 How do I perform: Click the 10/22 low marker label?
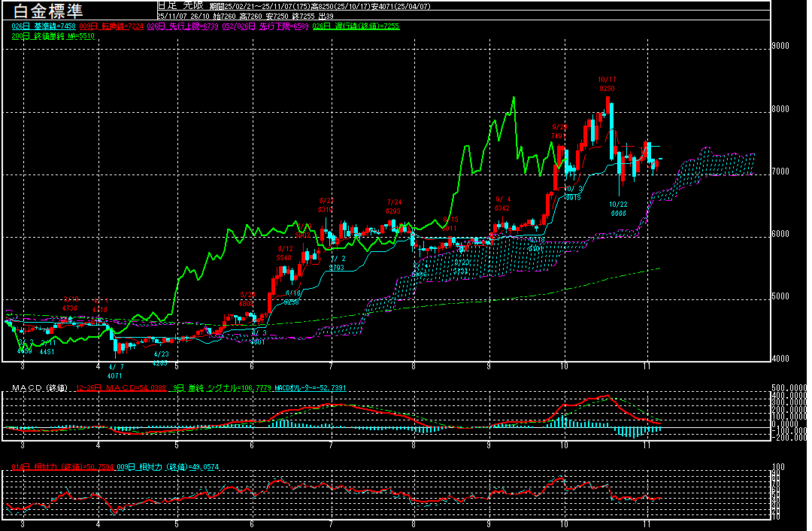click(618, 208)
